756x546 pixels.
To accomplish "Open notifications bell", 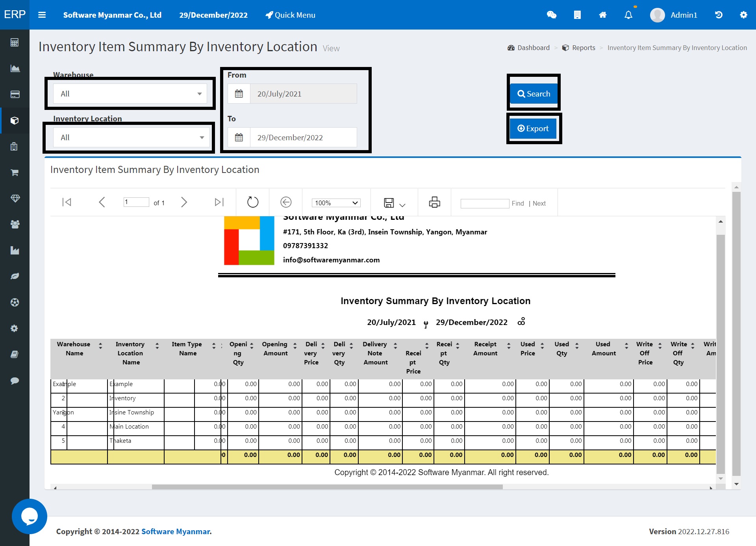I will (628, 15).
